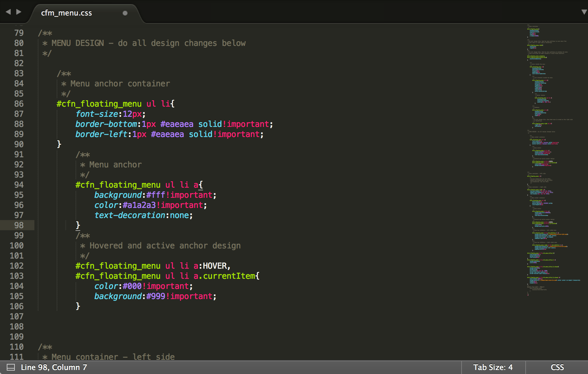Place cursor on 'MENU DESIGN' comment line
This screenshot has height=374, width=588.
coord(144,43)
